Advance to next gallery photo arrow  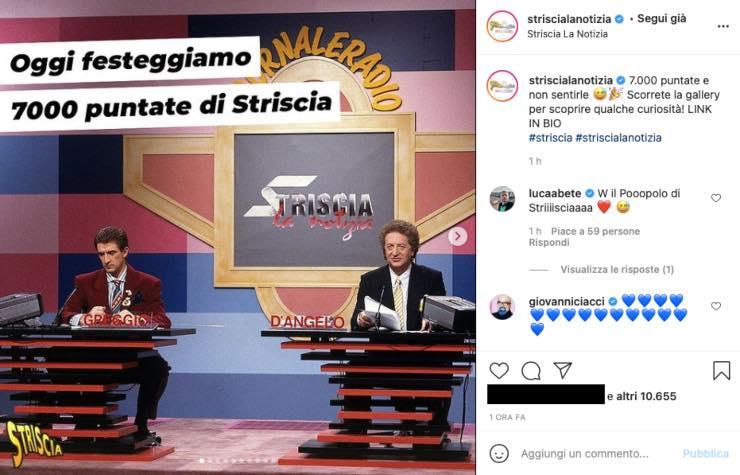(457, 236)
